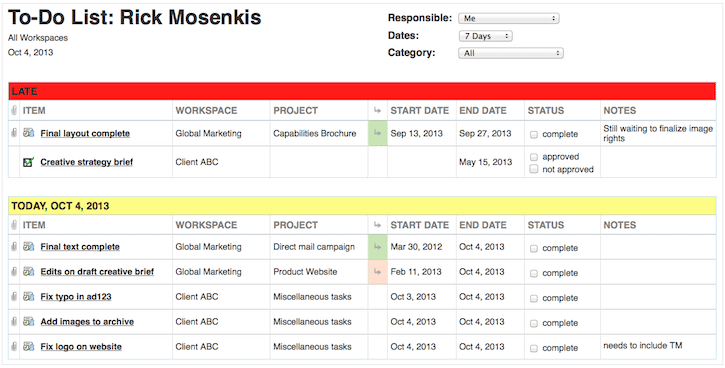Screen dimensions: 725x368
Task: Check the not approved checkbox
Action: pyautogui.click(x=534, y=170)
